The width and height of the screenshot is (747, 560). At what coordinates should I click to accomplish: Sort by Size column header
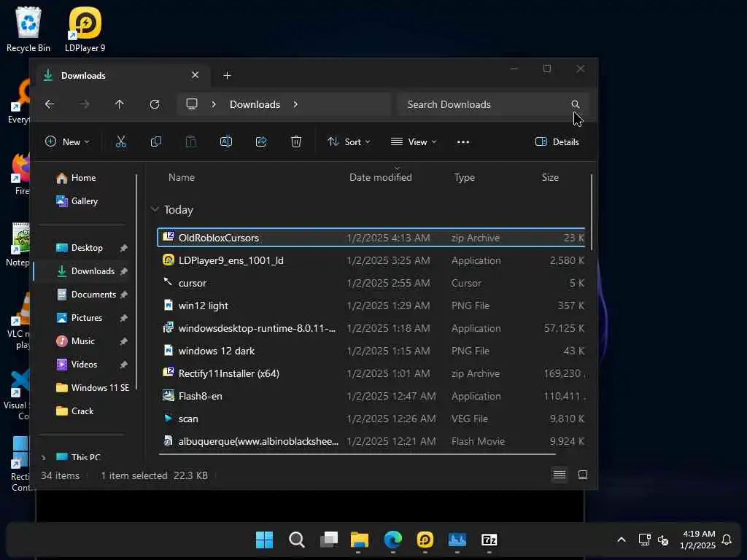tap(550, 177)
